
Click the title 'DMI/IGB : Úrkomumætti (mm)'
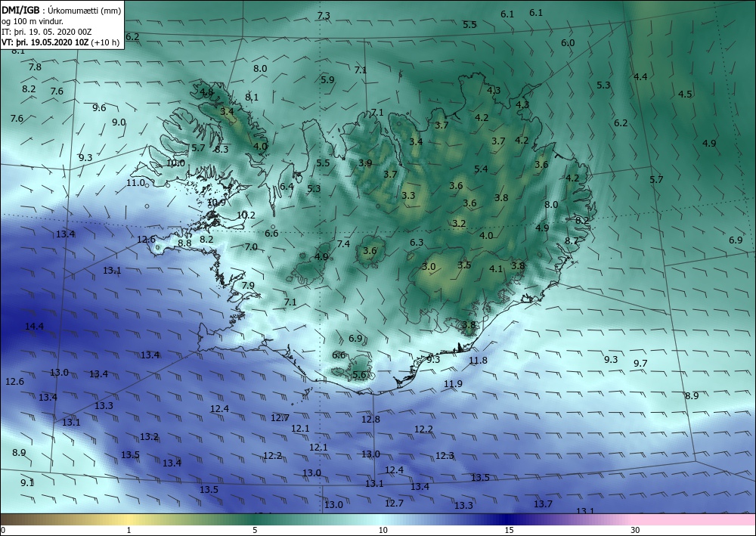click(x=61, y=10)
